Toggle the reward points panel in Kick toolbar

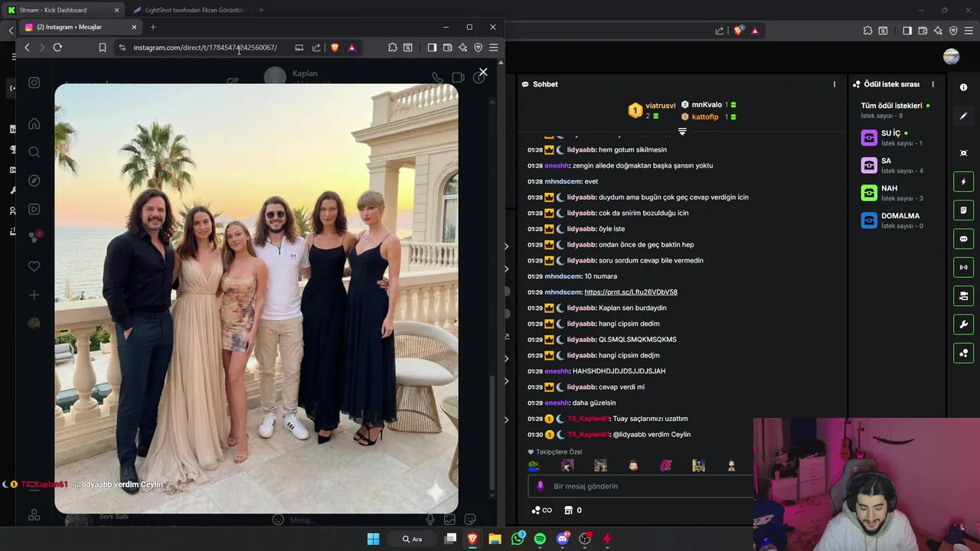pyautogui.click(x=963, y=353)
